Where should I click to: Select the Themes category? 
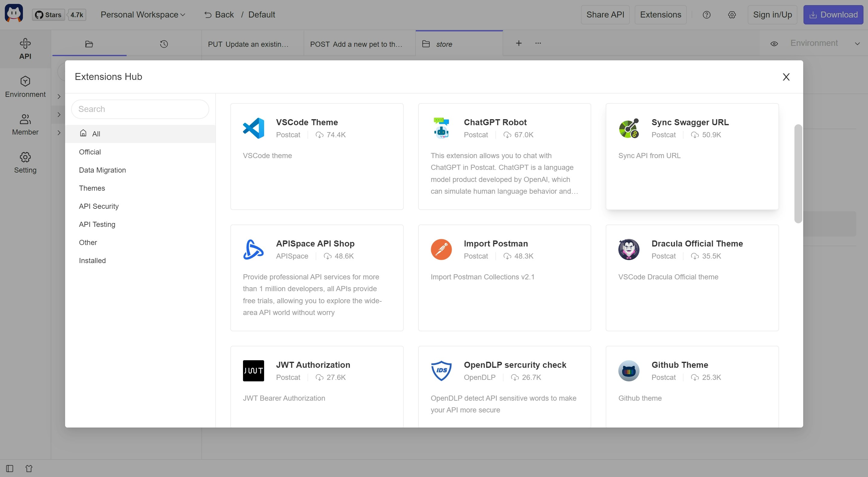pyautogui.click(x=140, y=188)
